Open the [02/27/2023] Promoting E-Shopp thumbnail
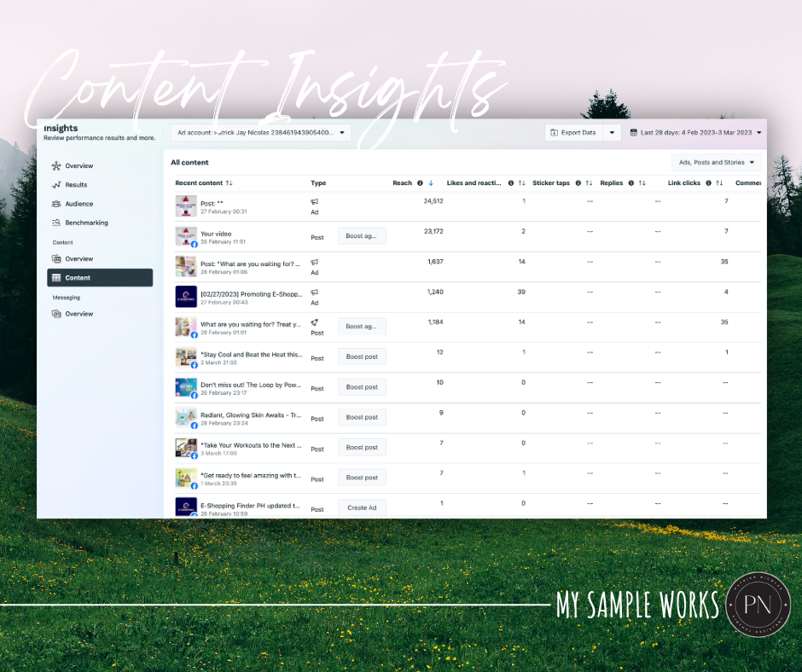 pos(186,297)
